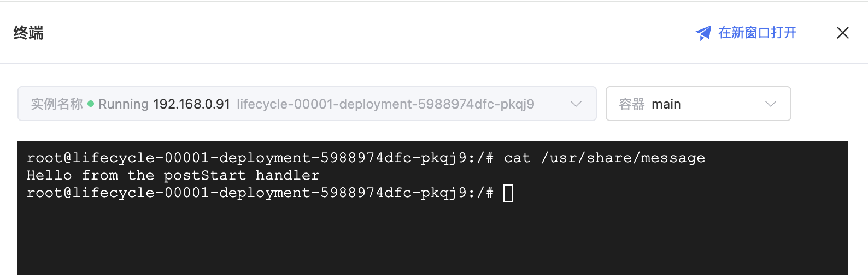
Task: Click the green Running status dot
Action: point(91,104)
